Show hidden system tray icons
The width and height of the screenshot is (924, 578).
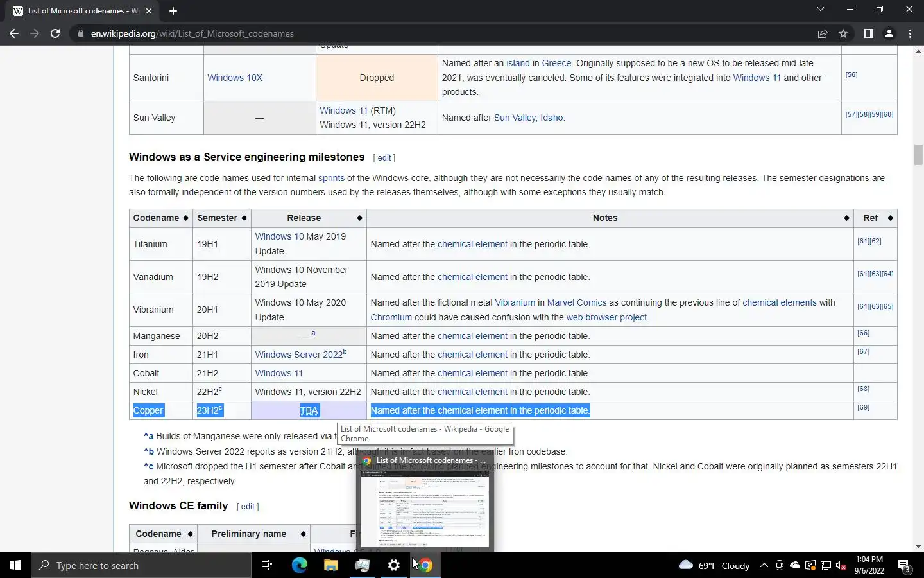pyautogui.click(x=764, y=565)
